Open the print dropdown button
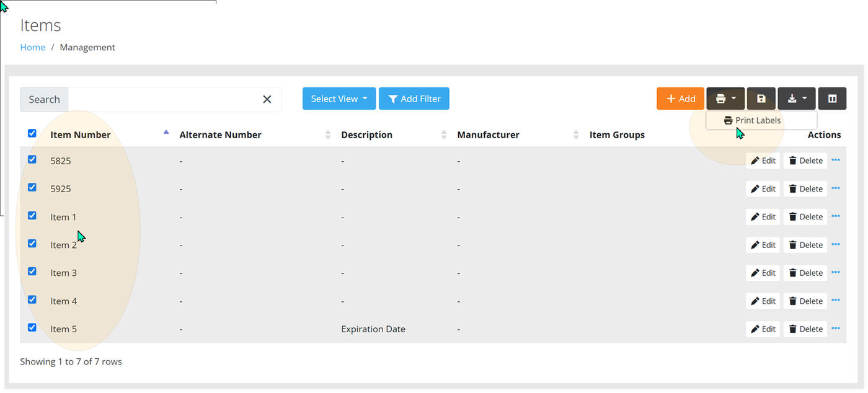This screenshot has width=868, height=393. 725,99
